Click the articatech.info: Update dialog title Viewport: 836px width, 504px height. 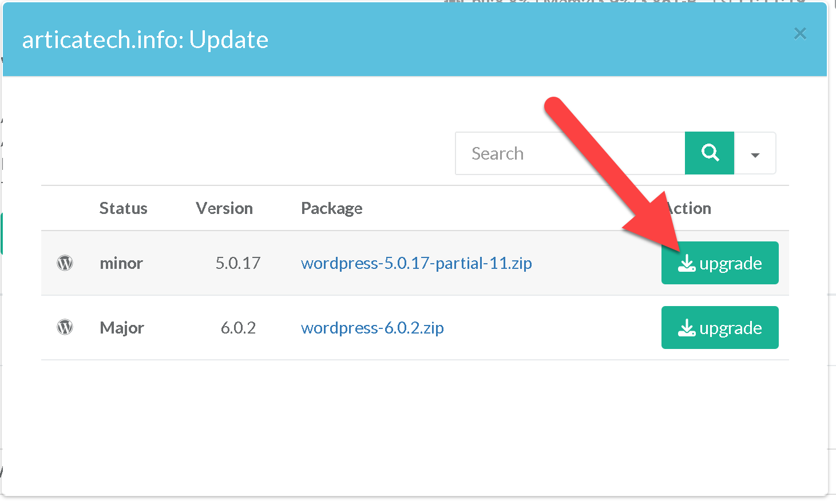(x=145, y=40)
